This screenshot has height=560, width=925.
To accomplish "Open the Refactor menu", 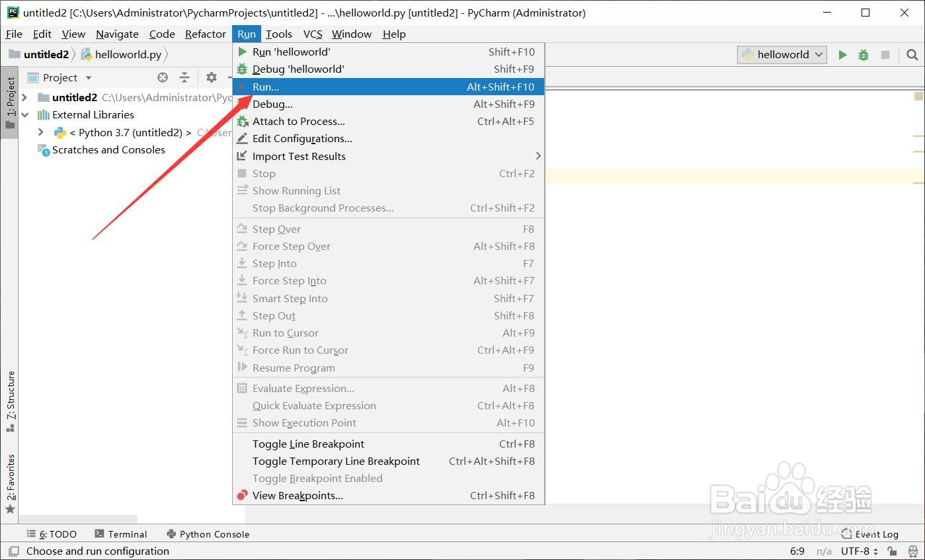I will [x=205, y=34].
